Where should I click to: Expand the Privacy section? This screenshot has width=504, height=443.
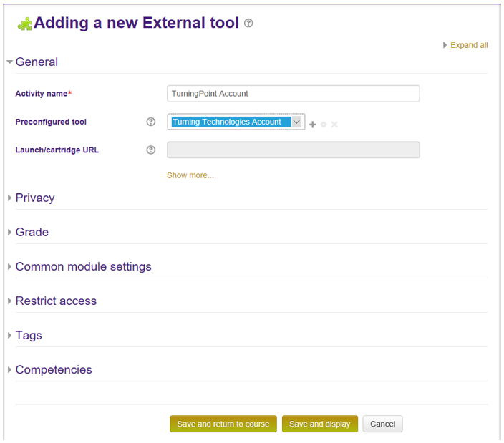pos(34,198)
